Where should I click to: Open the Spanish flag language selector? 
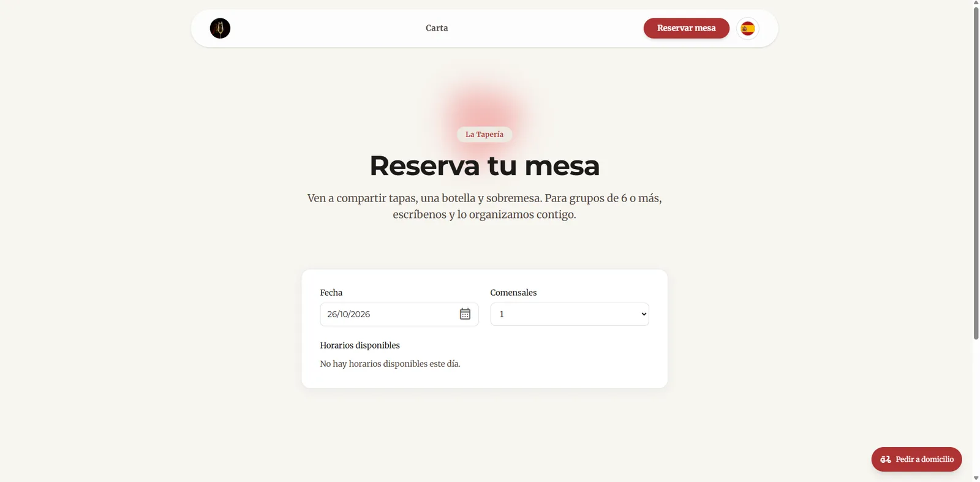pyautogui.click(x=747, y=28)
